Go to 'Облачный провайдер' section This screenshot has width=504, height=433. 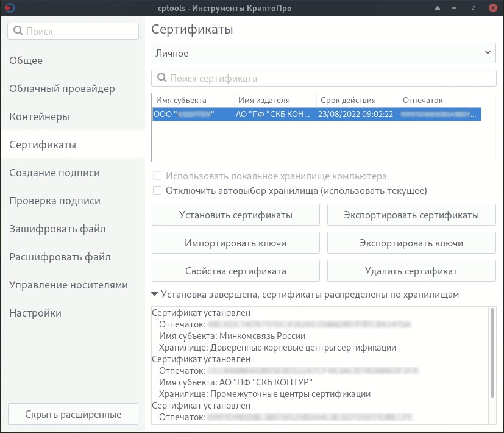click(x=73, y=88)
